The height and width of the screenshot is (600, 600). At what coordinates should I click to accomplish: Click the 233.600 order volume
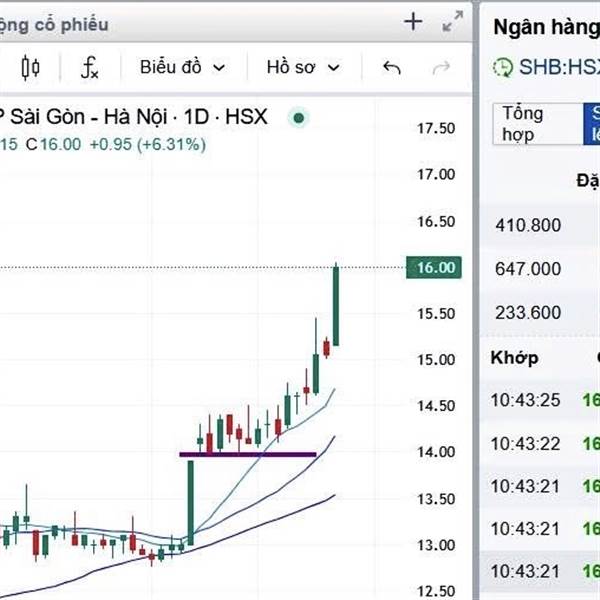point(528,313)
